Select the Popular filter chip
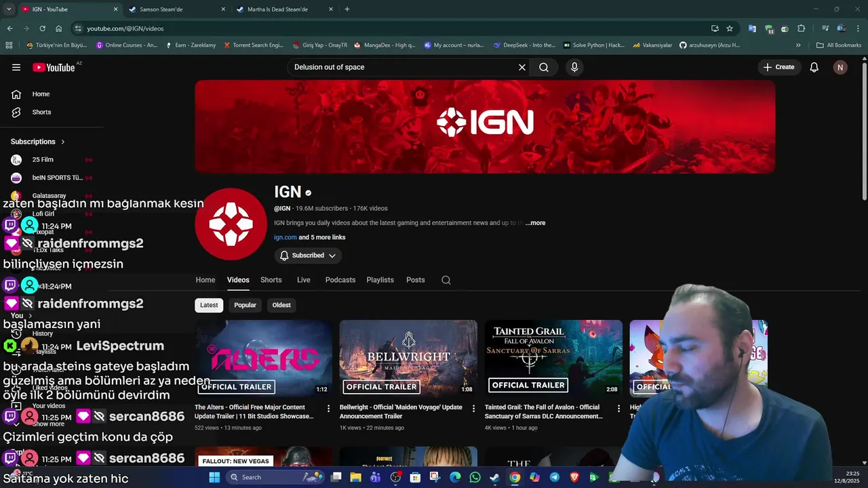868x488 pixels. pyautogui.click(x=245, y=305)
